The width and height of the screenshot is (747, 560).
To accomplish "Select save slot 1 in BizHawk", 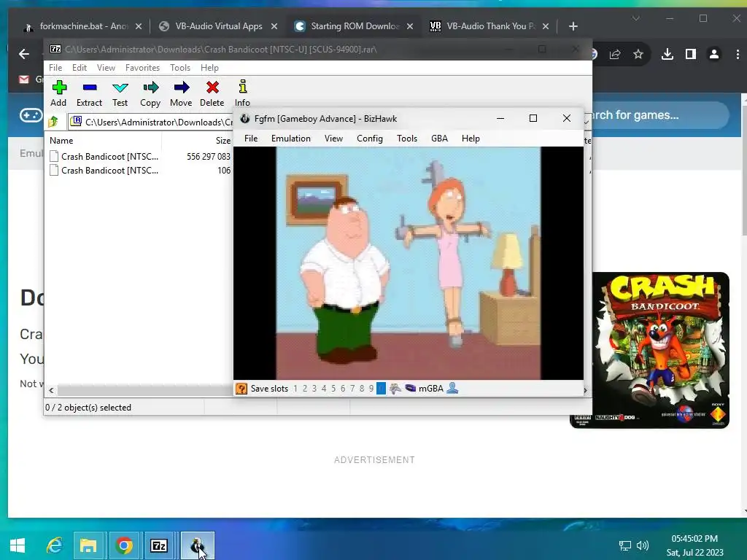I will tap(295, 389).
